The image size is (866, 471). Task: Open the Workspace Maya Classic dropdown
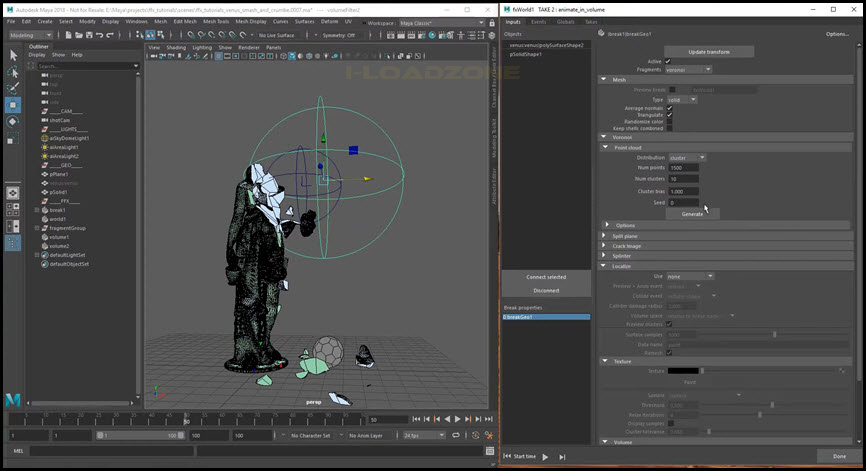(442, 23)
